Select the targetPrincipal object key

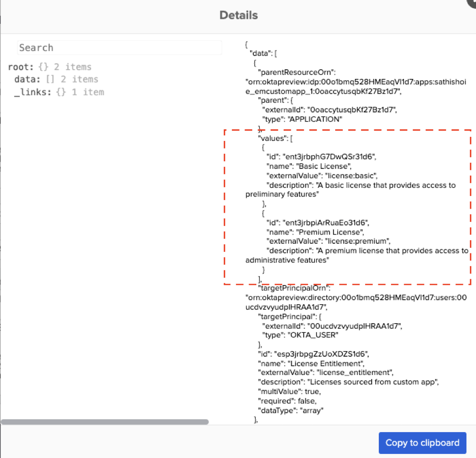(x=287, y=316)
